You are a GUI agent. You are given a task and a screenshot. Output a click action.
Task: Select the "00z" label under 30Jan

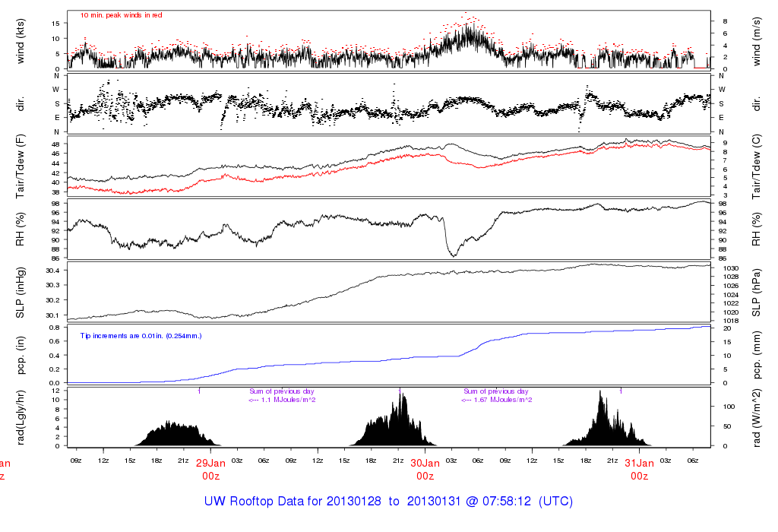425,477
